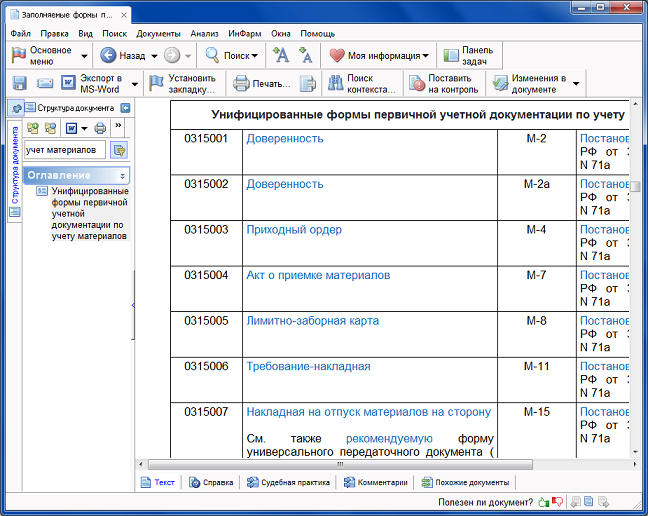
Task: Click the Поставить на контроль button
Action: tap(441, 84)
